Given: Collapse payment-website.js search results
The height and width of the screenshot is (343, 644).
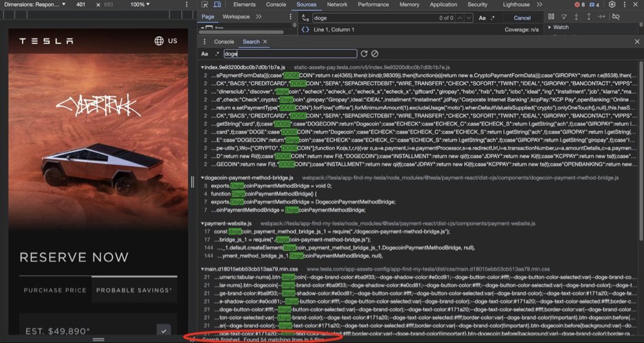Looking at the screenshot, I should coord(202,223).
